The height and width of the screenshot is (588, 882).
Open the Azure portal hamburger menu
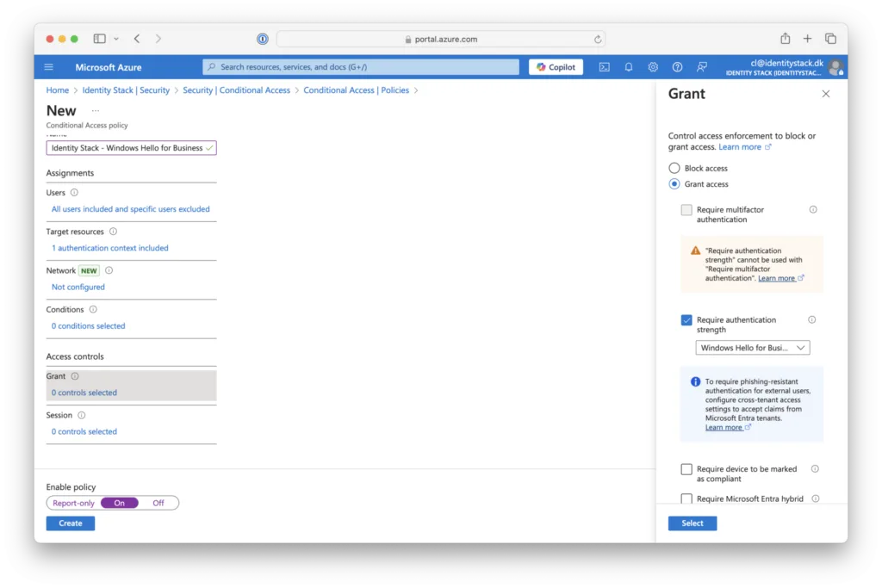click(49, 67)
